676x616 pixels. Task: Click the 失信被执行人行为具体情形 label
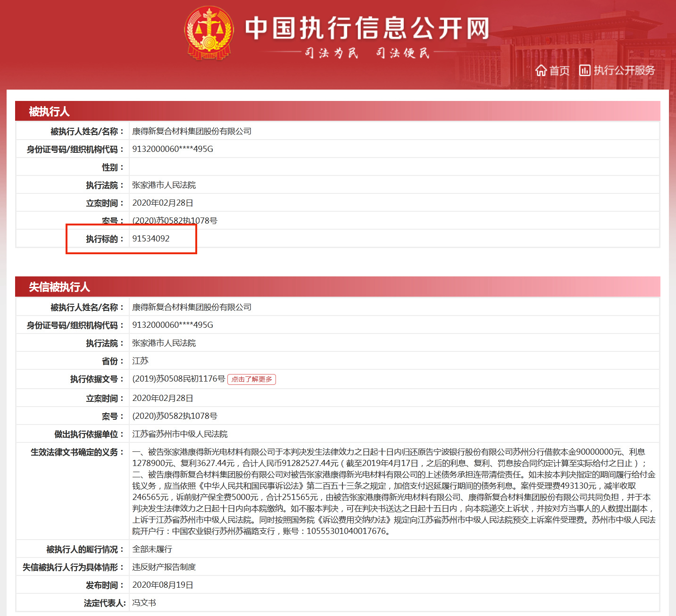click(73, 567)
